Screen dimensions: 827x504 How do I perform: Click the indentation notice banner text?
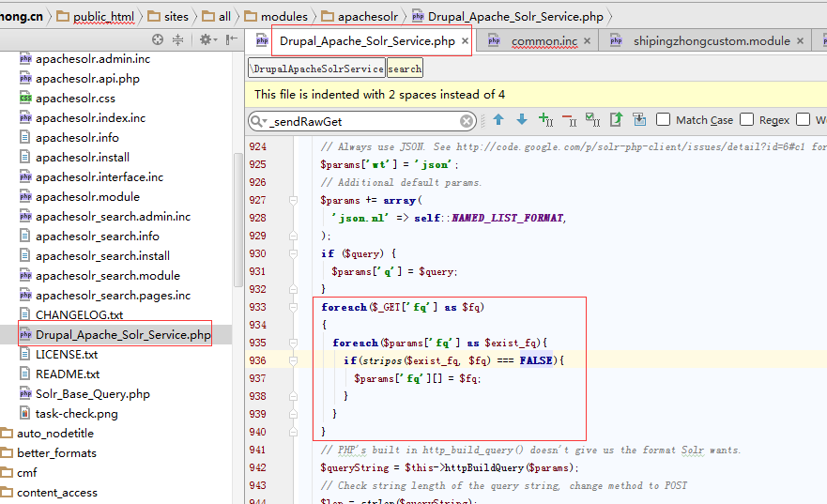click(379, 95)
